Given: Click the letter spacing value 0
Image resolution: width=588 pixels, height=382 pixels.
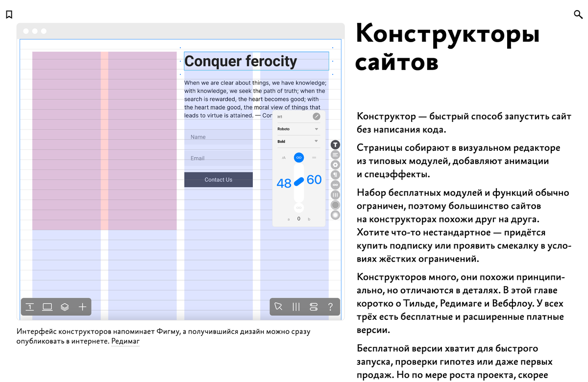Looking at the screenshot, I should (299, 219).
